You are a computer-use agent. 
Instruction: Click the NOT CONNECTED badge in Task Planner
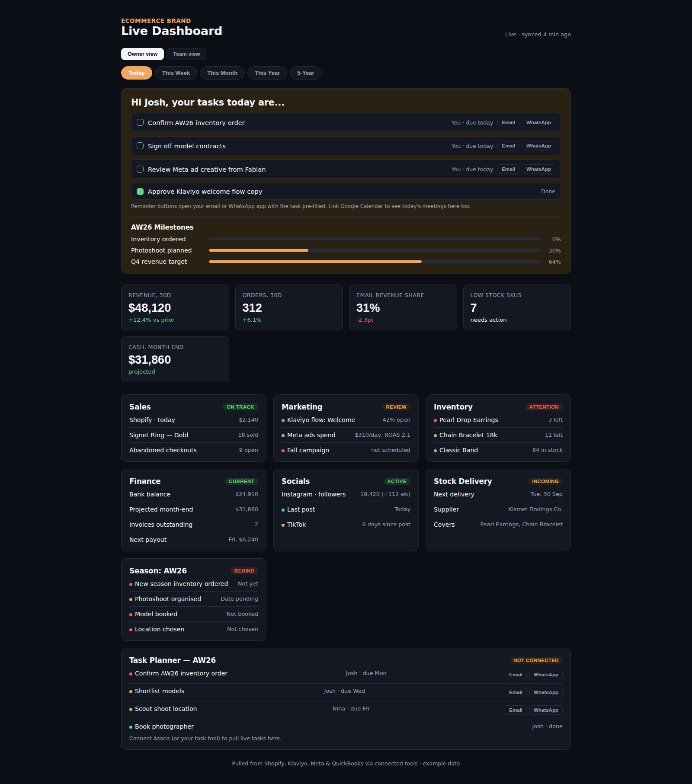coord(536,660)
